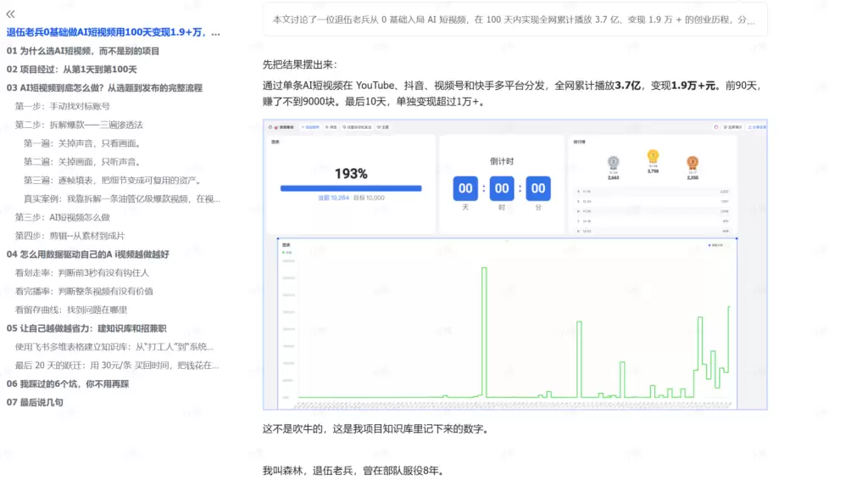Screen dimensions: 868x481
Task: Click the AI summary box at the top
Action: point(515,20)
